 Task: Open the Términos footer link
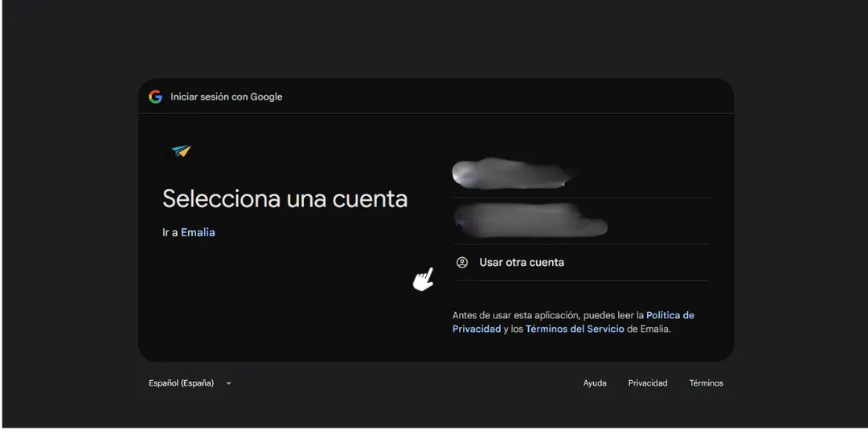click(706, 383)
